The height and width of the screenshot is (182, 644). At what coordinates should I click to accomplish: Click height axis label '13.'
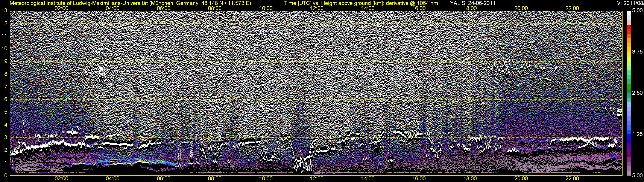click(x=5, y=10)
